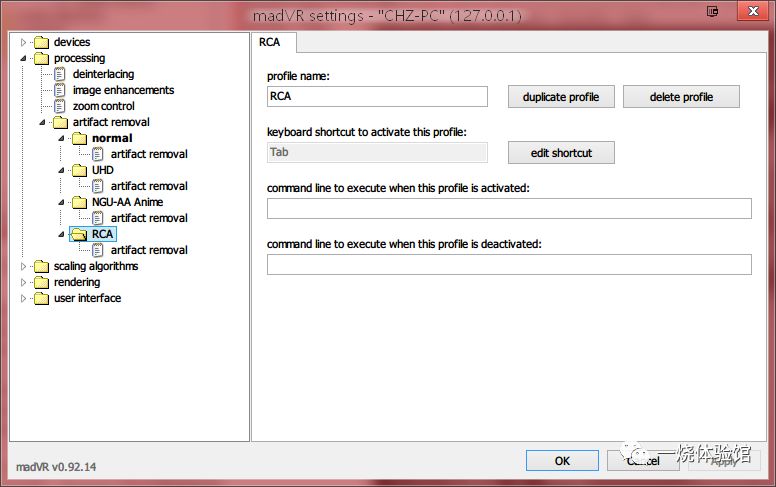Image resolution: width=776 pixels, height=487 pixels.
Task: Click the NGU-AA Anime folder icon
Action: 80,202
